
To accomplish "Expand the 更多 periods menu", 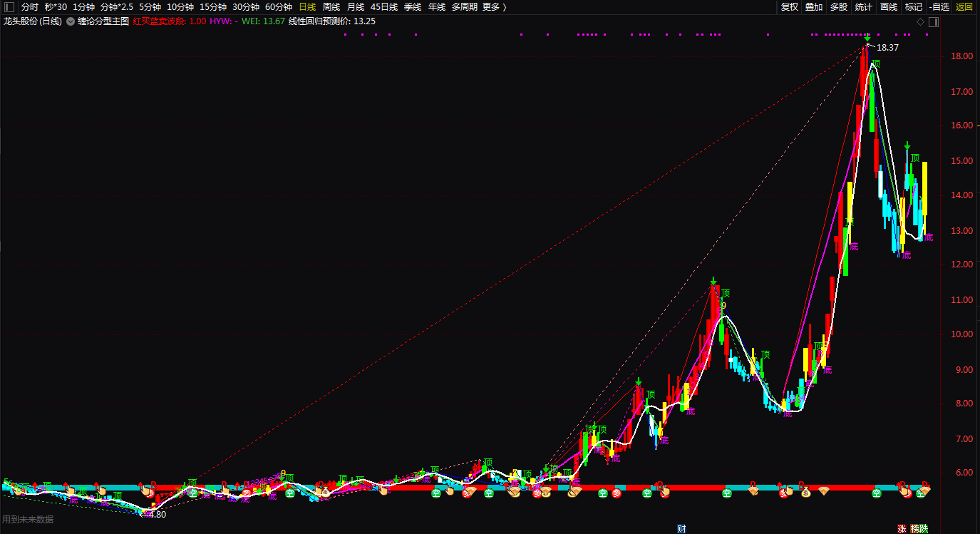I will 495,7.
